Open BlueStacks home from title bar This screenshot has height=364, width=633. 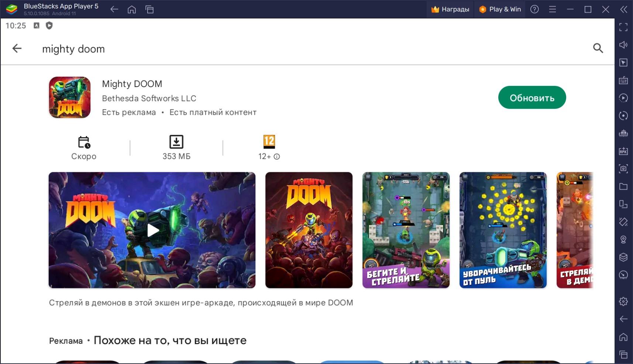[132, 10]
